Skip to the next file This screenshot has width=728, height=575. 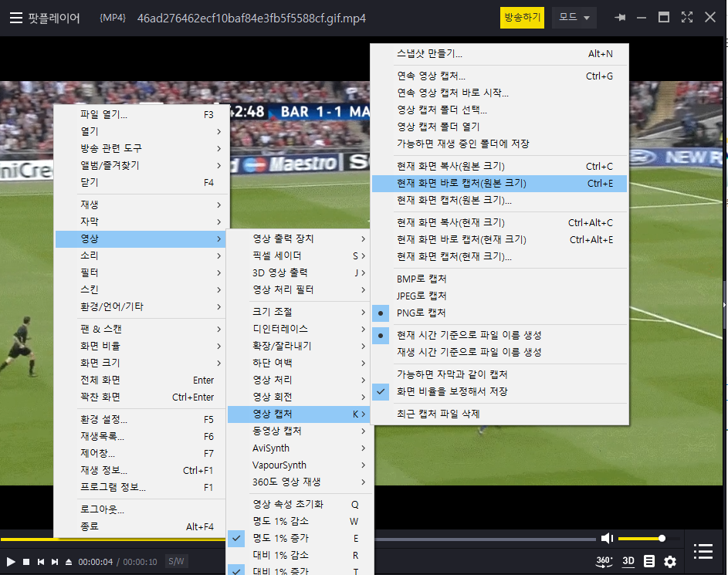55,562
